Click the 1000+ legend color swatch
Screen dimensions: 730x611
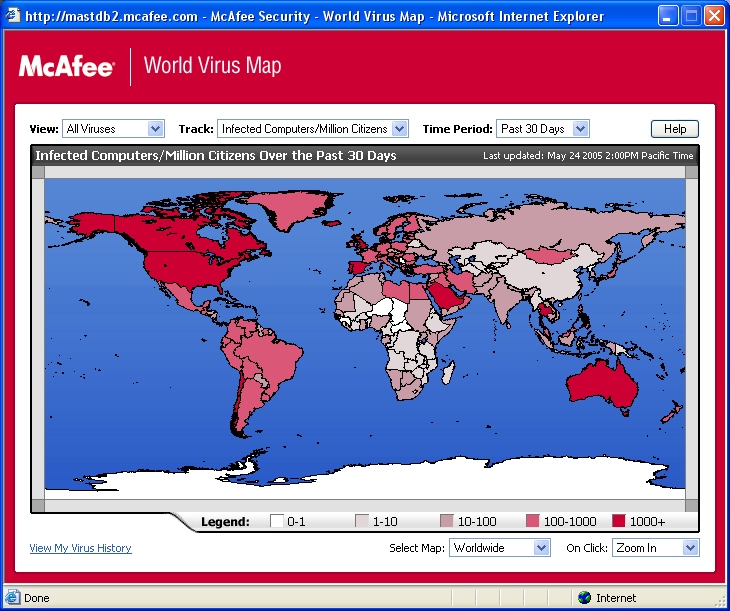[x=618, y=521]
